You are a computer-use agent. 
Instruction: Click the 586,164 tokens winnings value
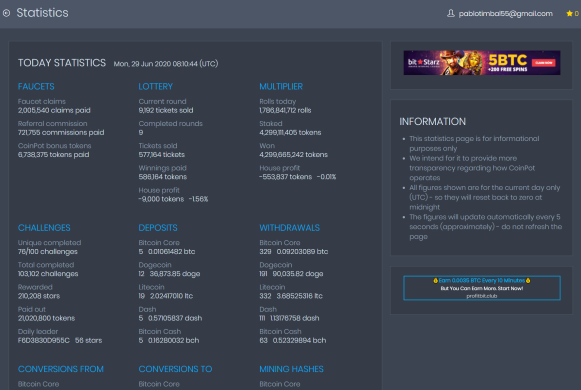pos(163,177)
